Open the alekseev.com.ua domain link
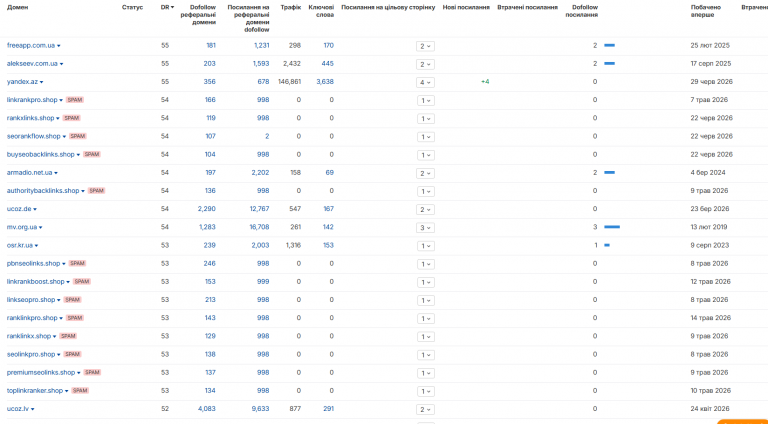The width and height of the screenshot is (768, 424). click(32, 64)
